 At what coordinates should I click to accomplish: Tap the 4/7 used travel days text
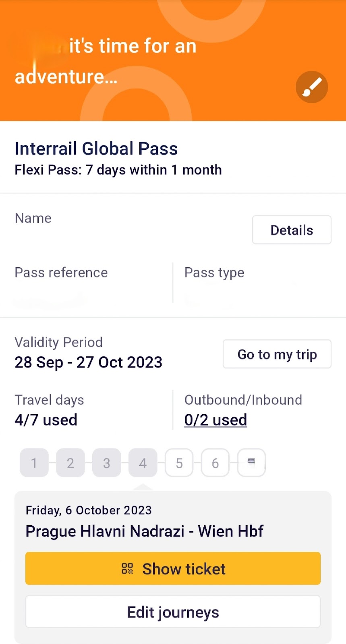point(46,420)
